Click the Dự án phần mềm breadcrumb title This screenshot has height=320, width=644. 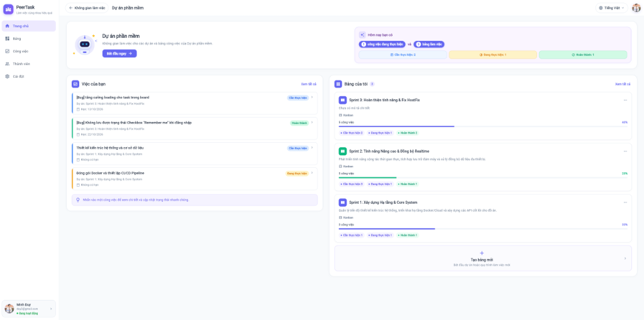[128, 8]
